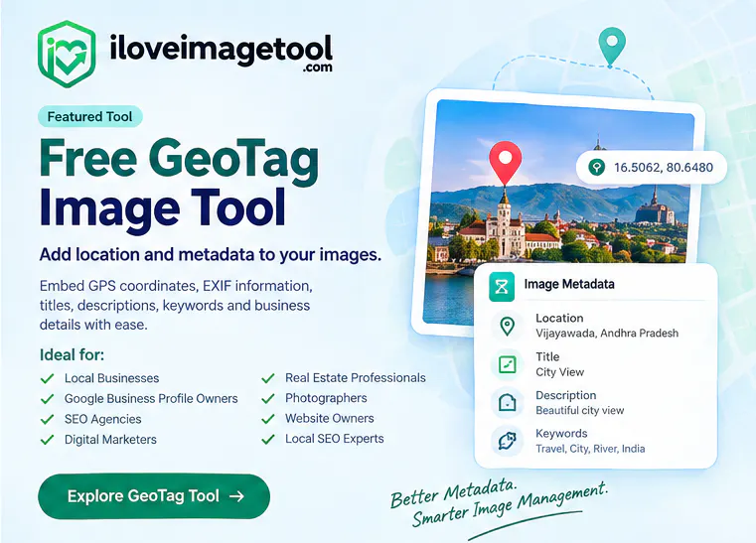Screen dimensions: 756x543
Task: Click the Description icon in metadata card
Action: pos(507,402)
